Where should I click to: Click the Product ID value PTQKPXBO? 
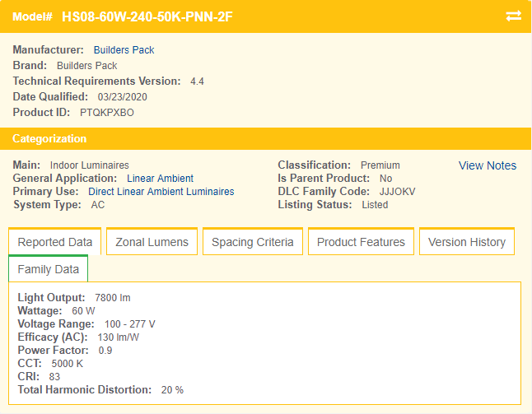107,113
